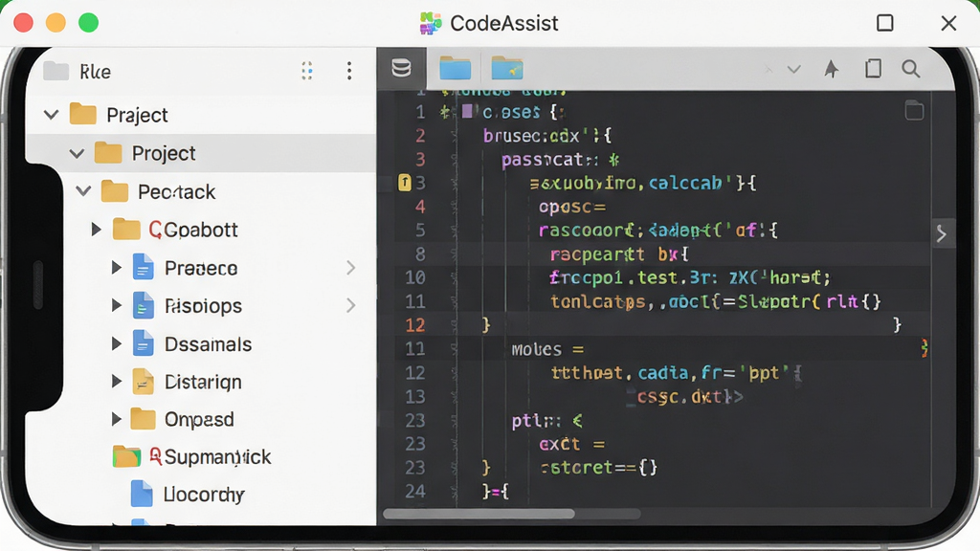Open the dropdown chevron in the editor toolbar

click(793, 69)
